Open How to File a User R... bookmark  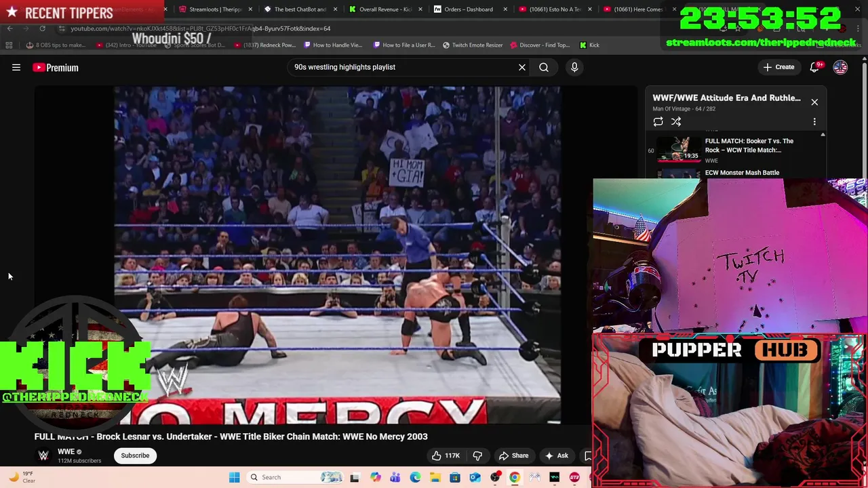(404, 45)
